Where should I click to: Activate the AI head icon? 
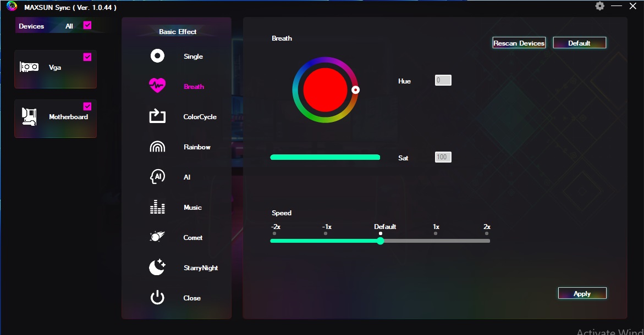pyautogui.click(x=157, y=177)
